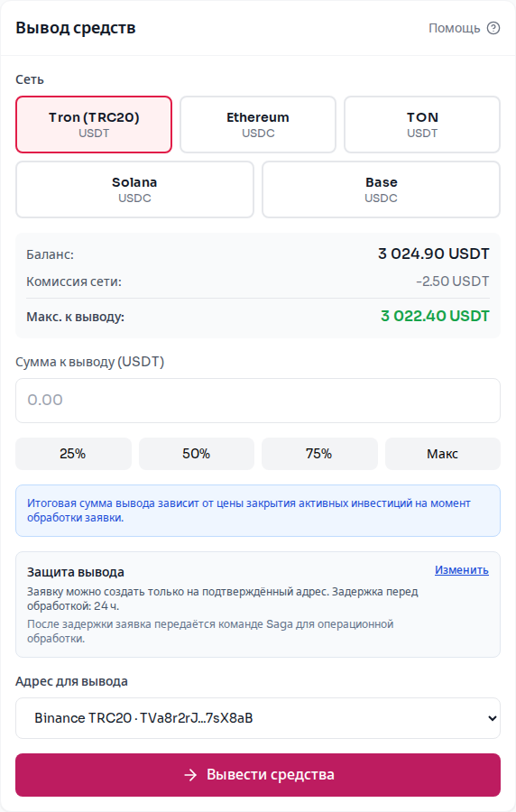
Task: Select the Ethereum USDC network option
Action: coord(258,125)
